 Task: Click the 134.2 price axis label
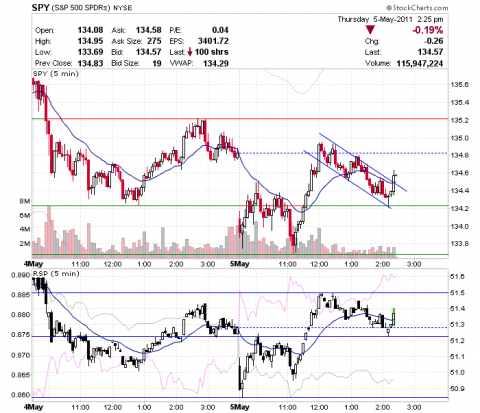(460, 209)
